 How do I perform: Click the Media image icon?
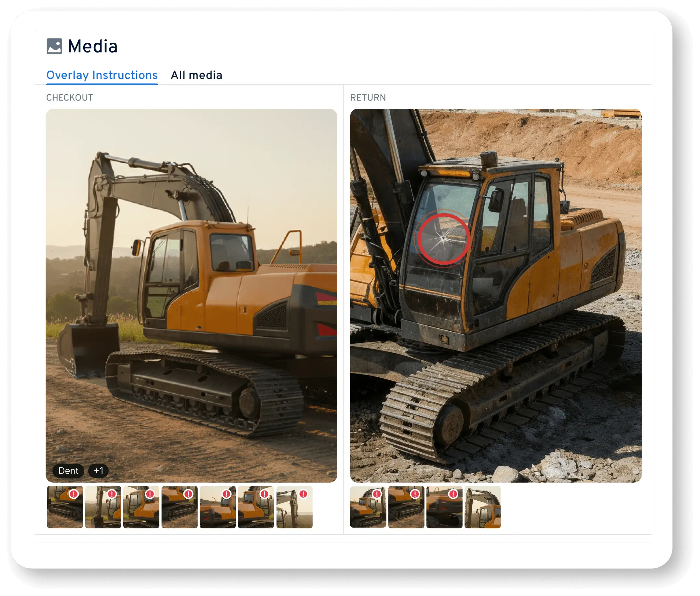coord(54,46)
